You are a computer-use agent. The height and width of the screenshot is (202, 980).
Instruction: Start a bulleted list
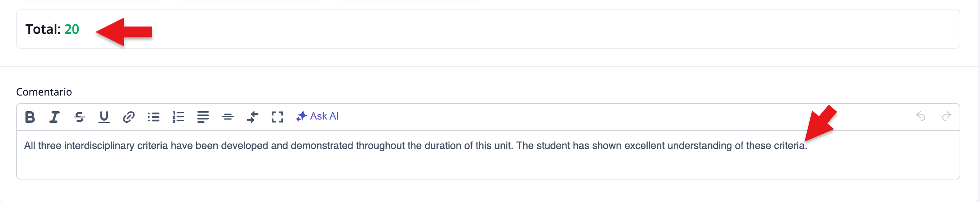coord(153,117)
